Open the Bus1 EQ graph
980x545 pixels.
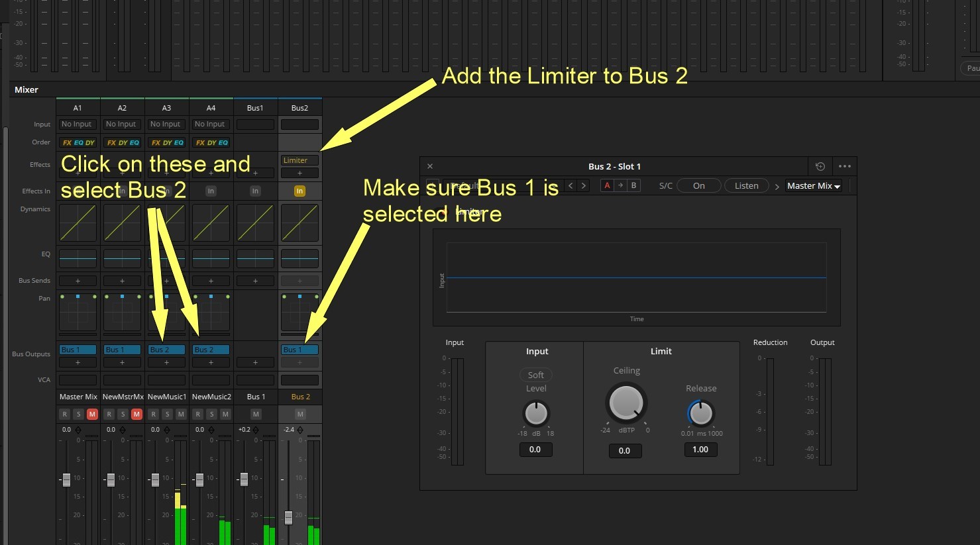tap(255, 258)
